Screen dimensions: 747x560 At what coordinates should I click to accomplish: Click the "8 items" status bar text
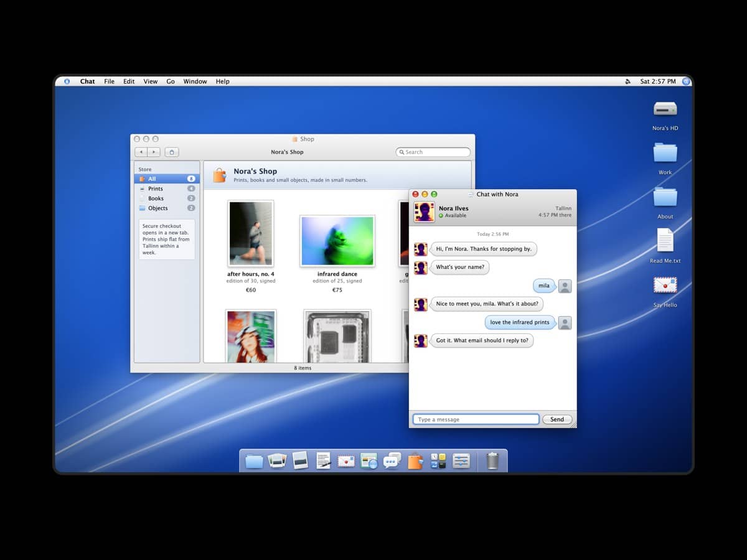pos(303,368)
